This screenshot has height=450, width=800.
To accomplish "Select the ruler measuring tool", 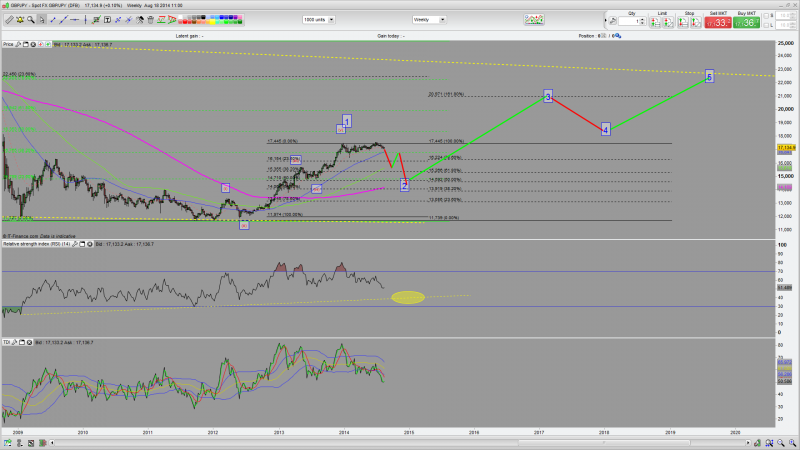I will (9, 20).
